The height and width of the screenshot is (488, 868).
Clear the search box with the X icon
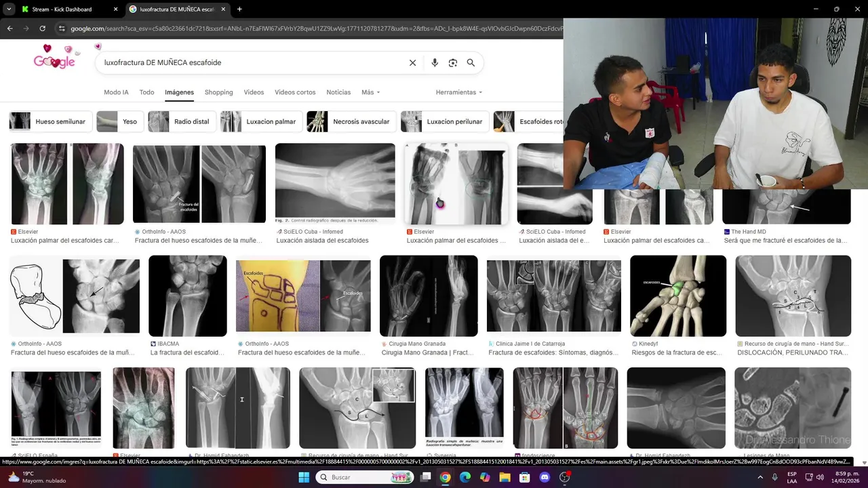(412, 62)
